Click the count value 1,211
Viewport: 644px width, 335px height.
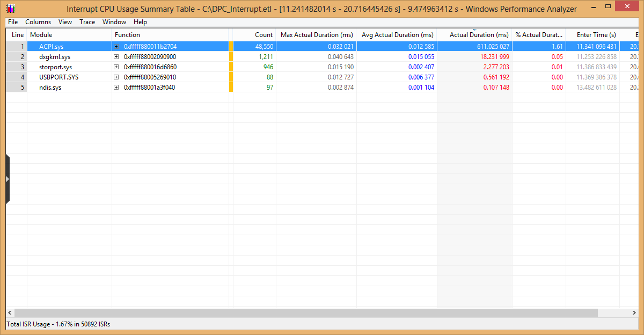tap(266, 57)
